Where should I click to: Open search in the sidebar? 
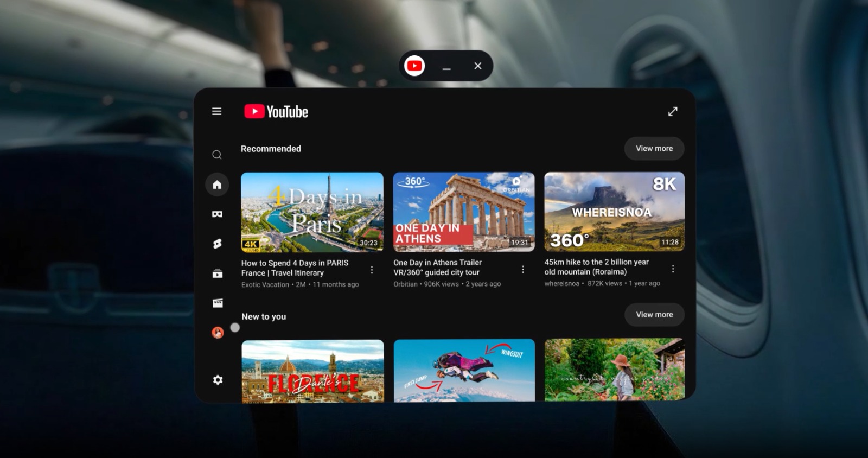pos(217,155)
